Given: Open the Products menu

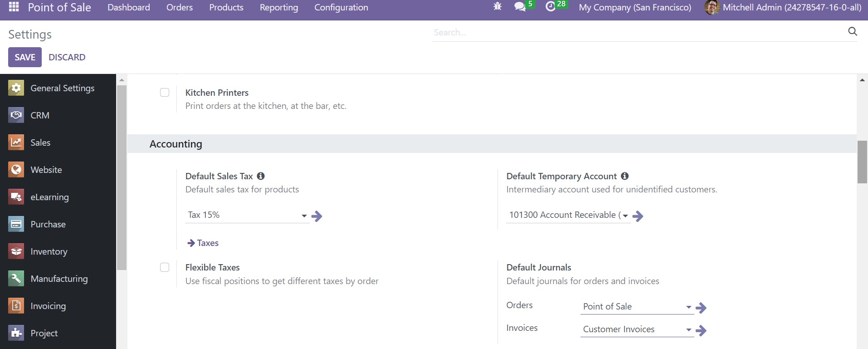Looking at the screenshot, I should [226, 7].
